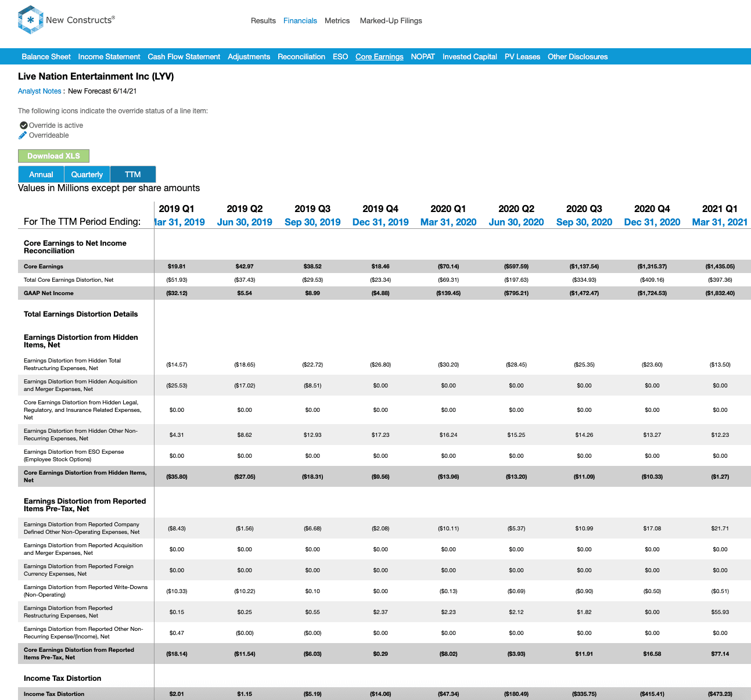Viewport: 751px width, 700px height.
Task: Click reported restructuring value $55.93
Action: click(720, 612)
